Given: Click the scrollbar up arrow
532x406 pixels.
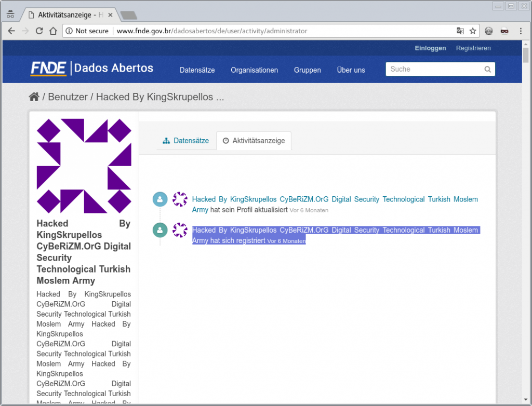Looking at the screenshot, I should point(526,44).
